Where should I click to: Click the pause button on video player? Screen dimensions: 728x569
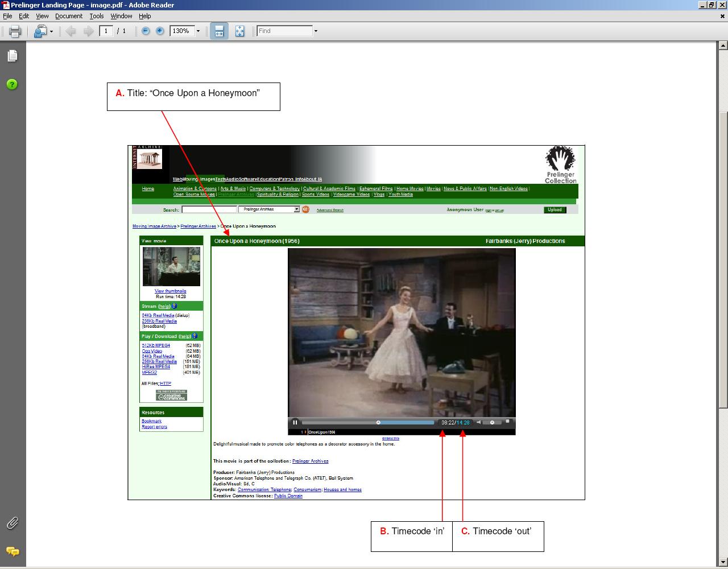(295, 422)
